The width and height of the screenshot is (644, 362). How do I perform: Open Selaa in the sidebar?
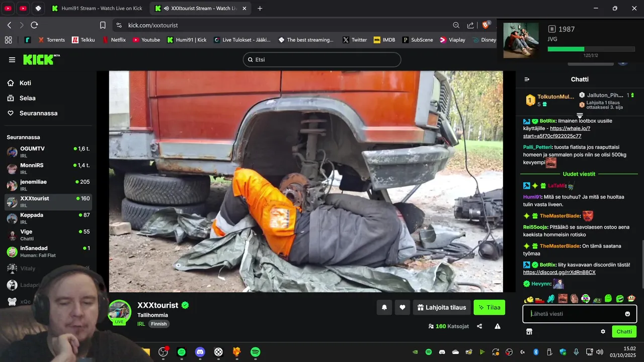click(x=28, y=98)
